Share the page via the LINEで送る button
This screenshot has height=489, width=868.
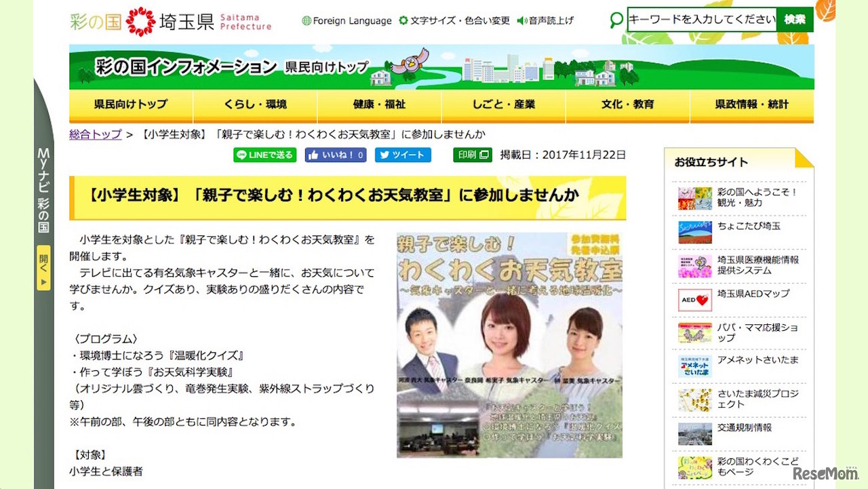pos(266,155)
